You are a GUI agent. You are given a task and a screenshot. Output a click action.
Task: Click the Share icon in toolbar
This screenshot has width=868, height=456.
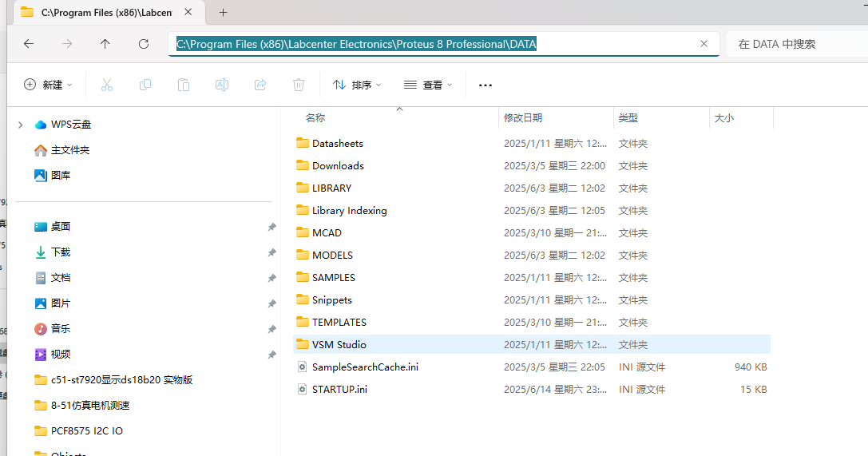pos(260,85)
